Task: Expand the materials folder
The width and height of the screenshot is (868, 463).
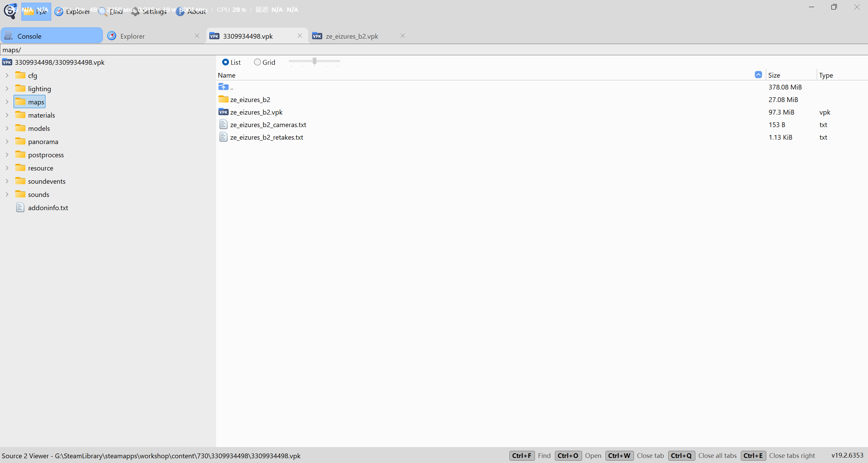Action: pos(7,115)
